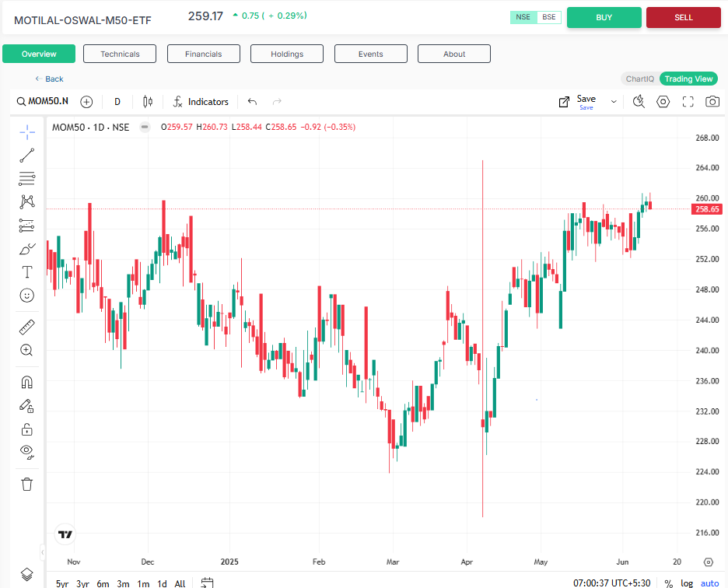The image size is (728, 588).
Task: Go to the Events tab
Action: 370,54
